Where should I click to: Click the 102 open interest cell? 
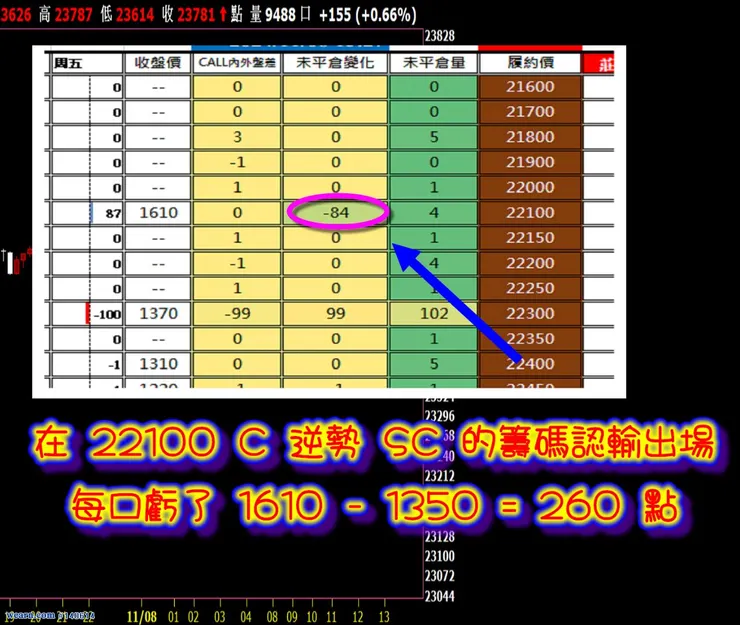click(434, 313)
